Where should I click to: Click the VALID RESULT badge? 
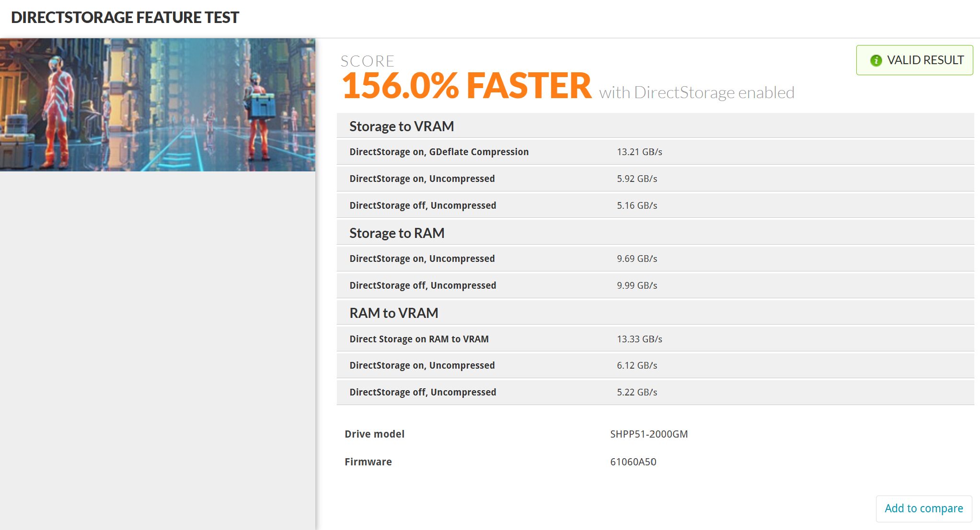point(914,60)
